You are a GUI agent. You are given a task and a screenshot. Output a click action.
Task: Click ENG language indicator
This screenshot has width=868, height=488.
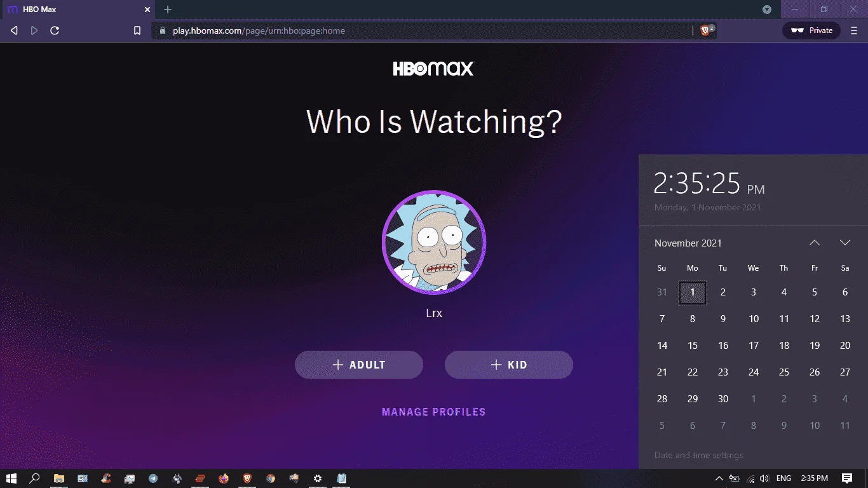click(783, 478)
